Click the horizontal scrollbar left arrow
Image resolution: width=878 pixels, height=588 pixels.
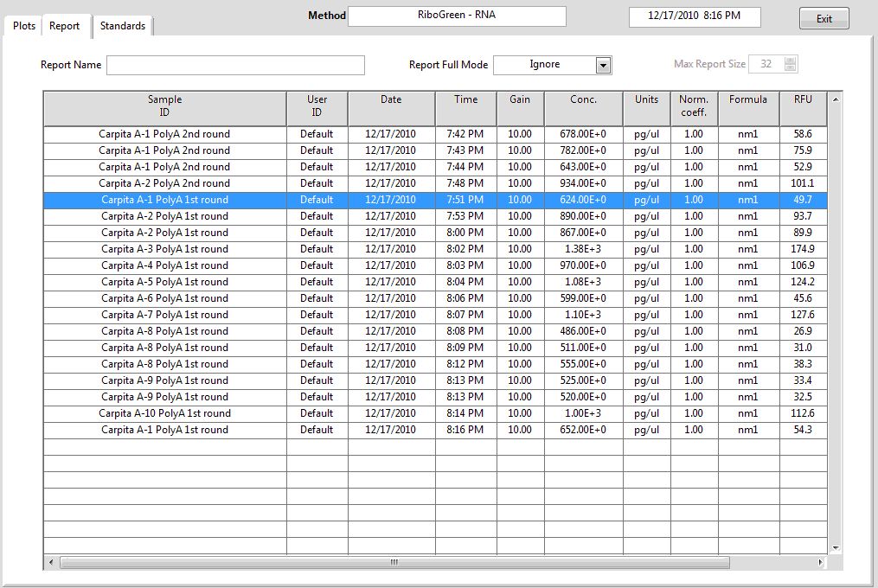[51, 562]
